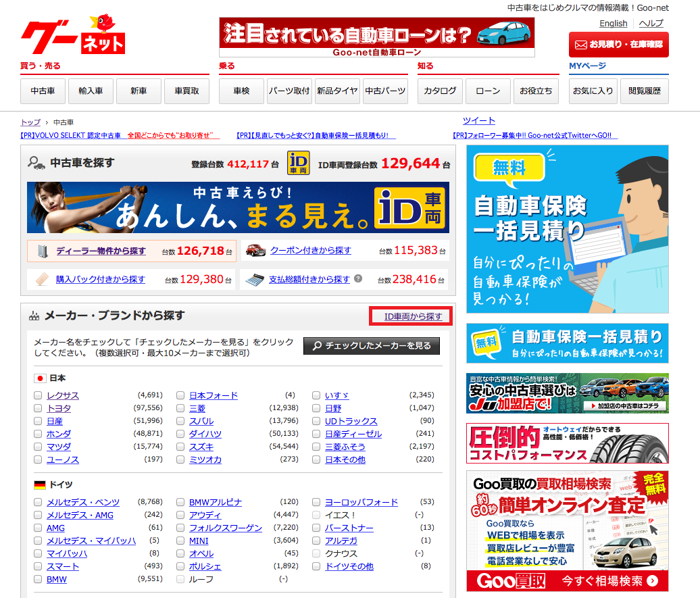The width and height of the screenshot is (700, 598).
Task: Check the ポルシェ checkbox
Action: [x=180, y=566]
